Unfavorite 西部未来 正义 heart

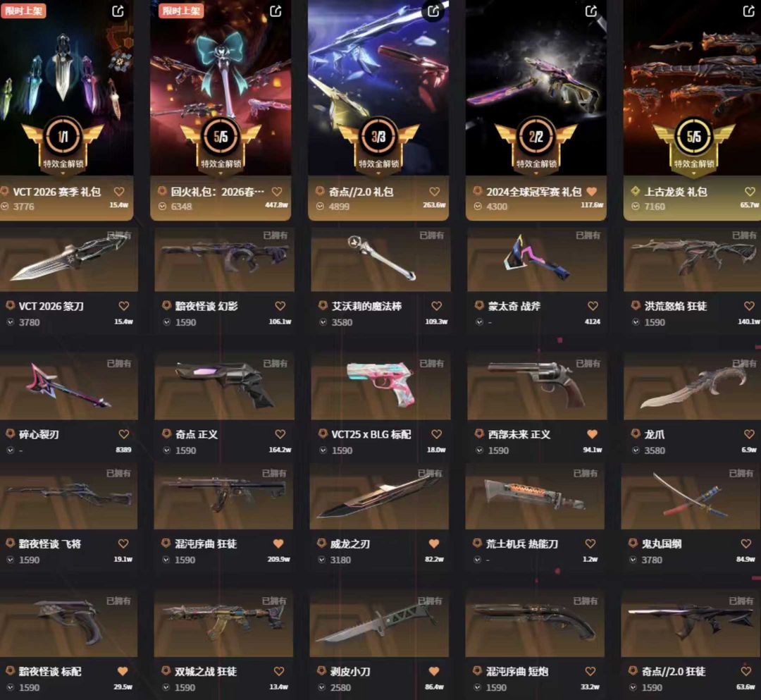(x=592, y=434)
